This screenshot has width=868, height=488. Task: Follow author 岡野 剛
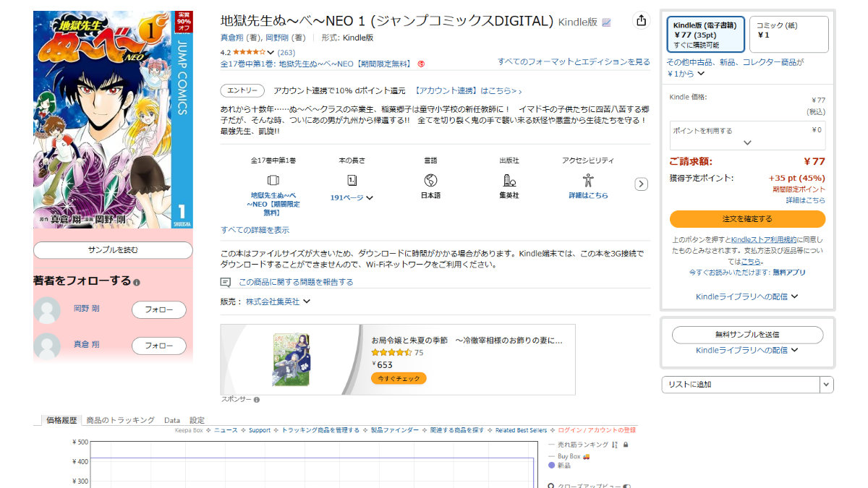coord(158,310)
